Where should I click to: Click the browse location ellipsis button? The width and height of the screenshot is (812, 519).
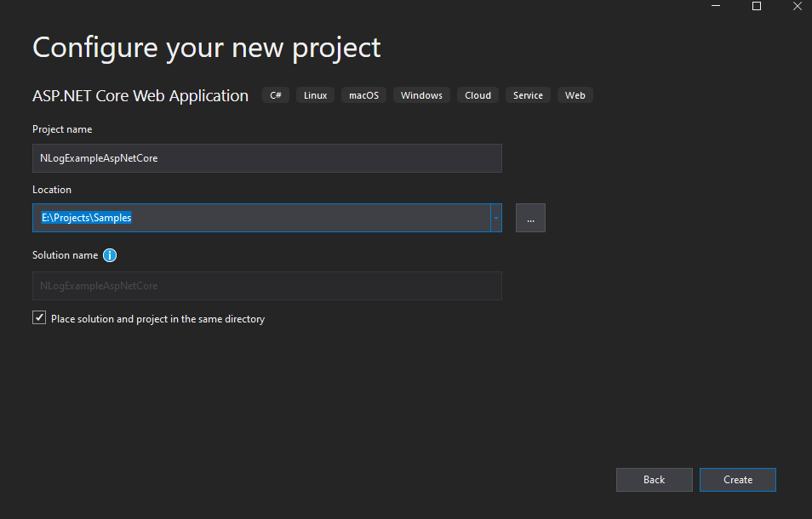530,218
